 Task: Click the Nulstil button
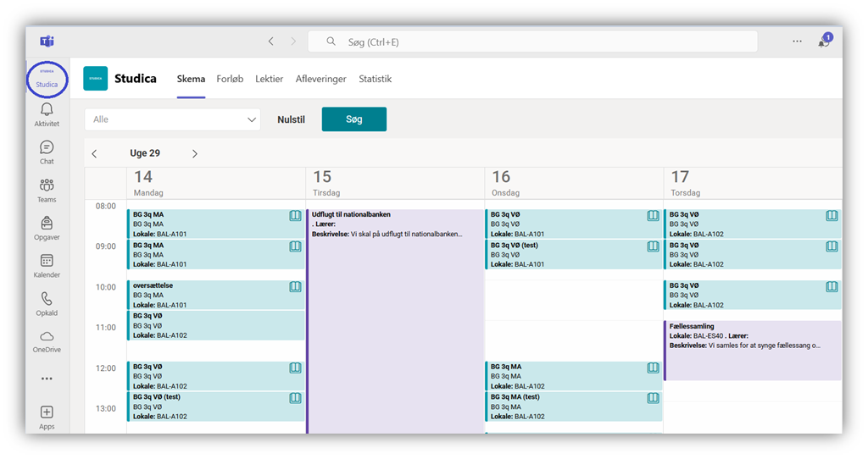pos(292,119)
